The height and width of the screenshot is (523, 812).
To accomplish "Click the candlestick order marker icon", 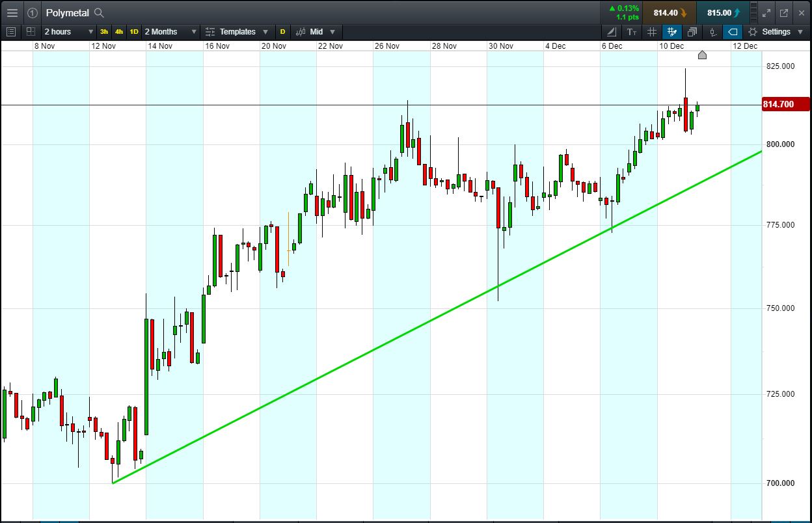I will tap(713, 31).
